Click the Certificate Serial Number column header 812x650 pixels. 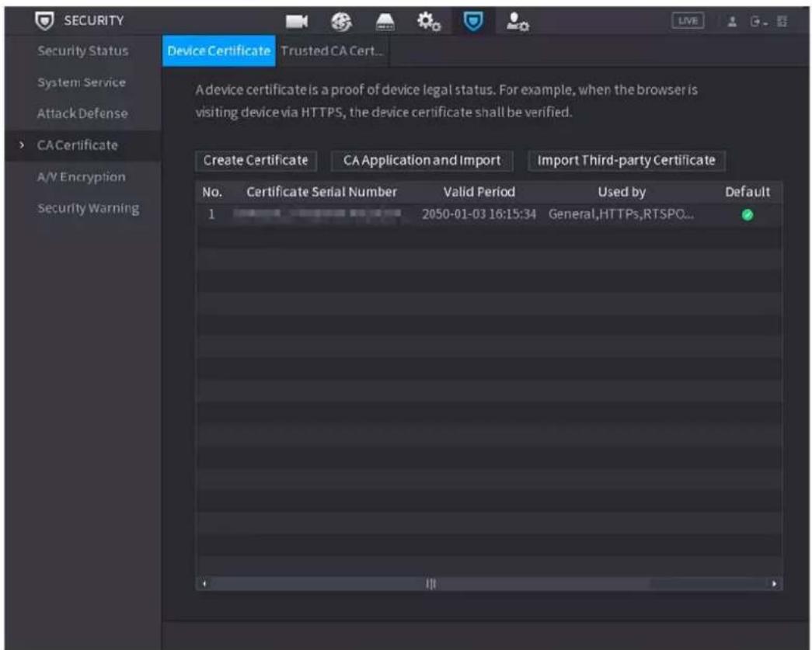tap(322, 192)
